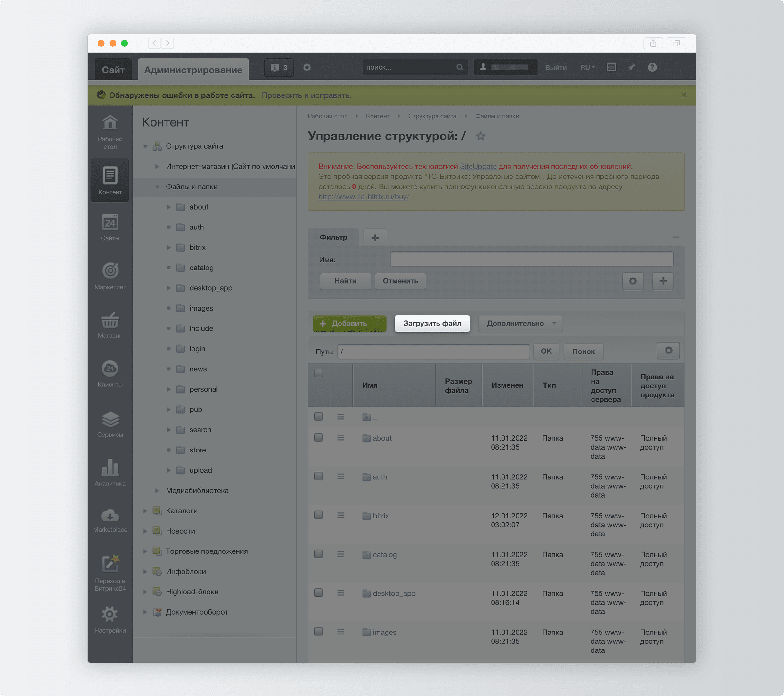
Task: Open the Контент sidebar section
Action: (110, 180)
